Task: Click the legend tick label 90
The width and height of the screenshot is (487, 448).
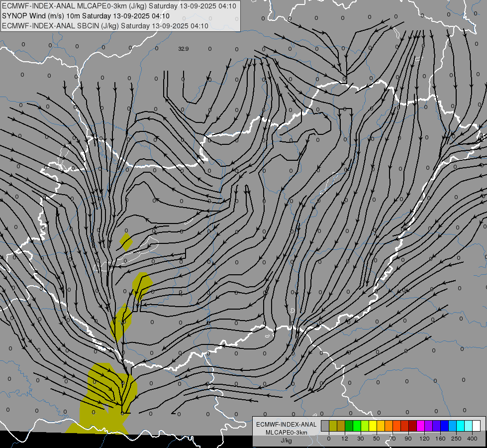Action: click(408, 439)
